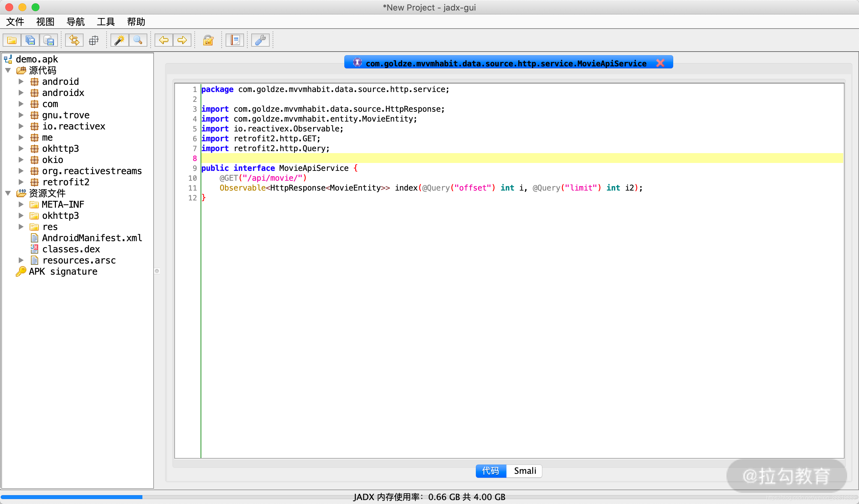The width and height of the screenshot is (859, 504).
Task: Click the split pane collapse handle
Action: (x=157, y=271)
